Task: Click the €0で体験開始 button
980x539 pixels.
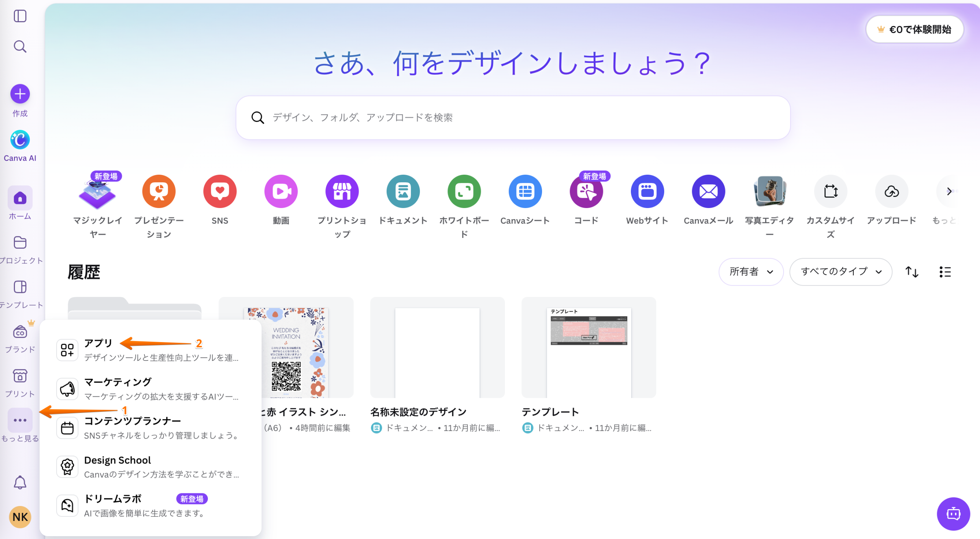Action: [x=915, y=29]
